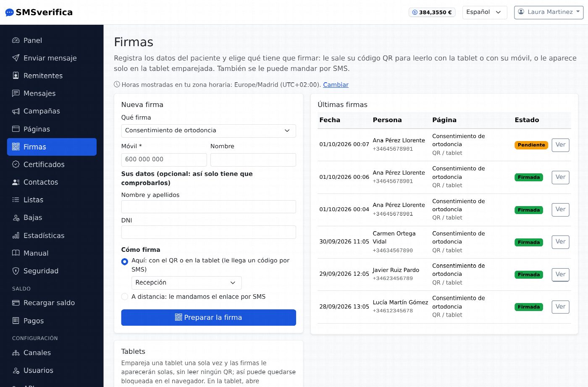Open the Firmas section in sidebar
Image resolution: width=588 pixels, height=387 pixels.
pyautogui.click(x=52, y=147)
